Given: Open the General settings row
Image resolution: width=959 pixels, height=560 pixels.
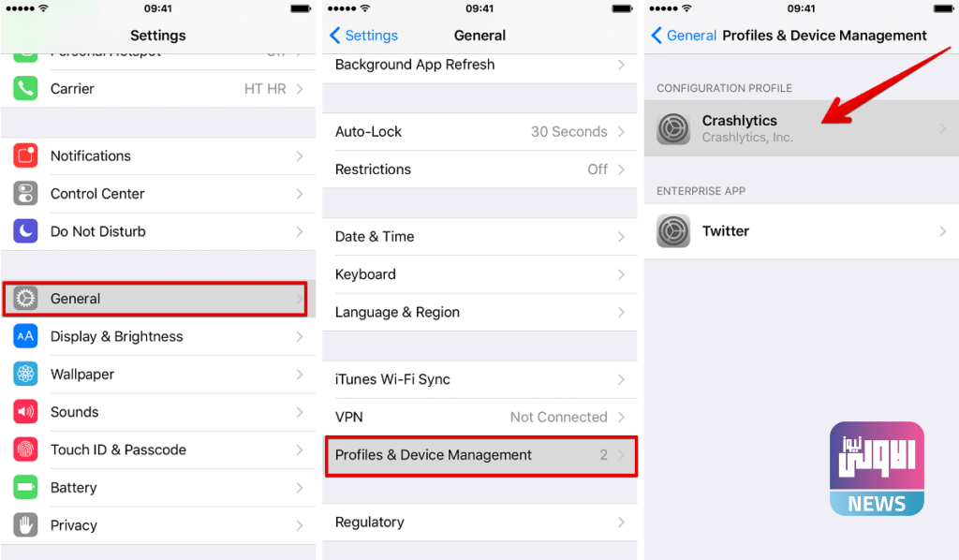Looking at the screenshot, I should pos(155,299).
